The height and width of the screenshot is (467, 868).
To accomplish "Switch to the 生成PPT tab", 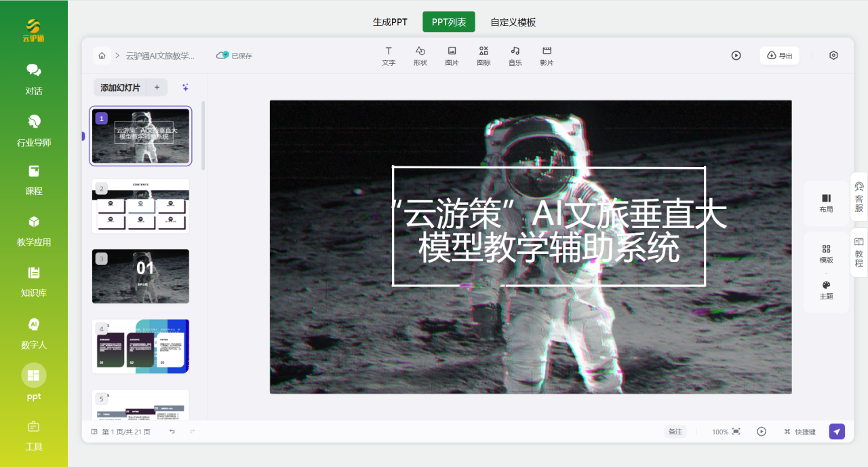I will tap(390, 21).
